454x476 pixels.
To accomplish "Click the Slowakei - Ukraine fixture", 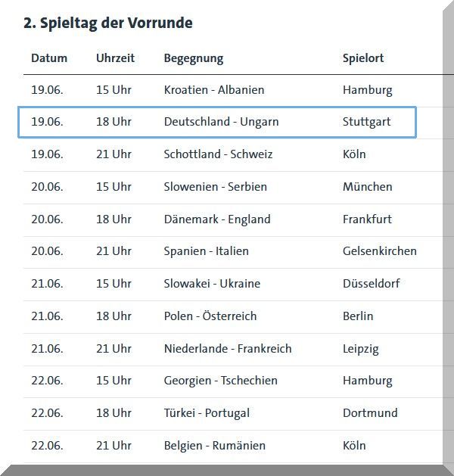I will (x=212, y=284).
